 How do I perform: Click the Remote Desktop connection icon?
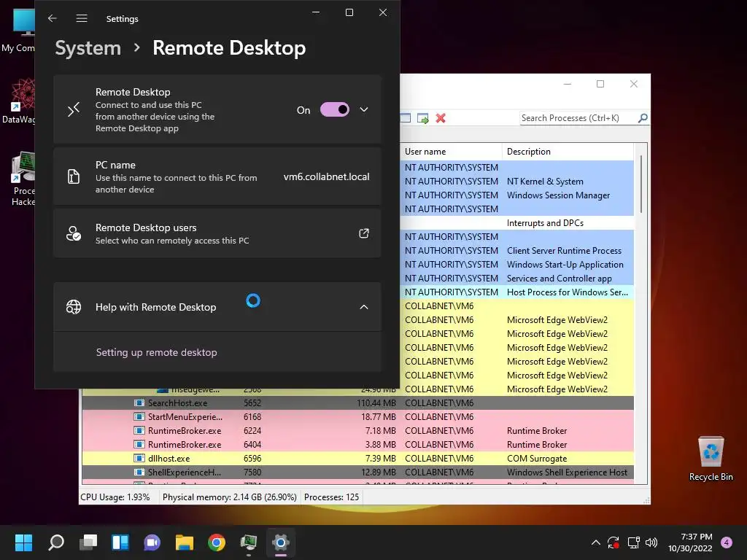point(74,109)
